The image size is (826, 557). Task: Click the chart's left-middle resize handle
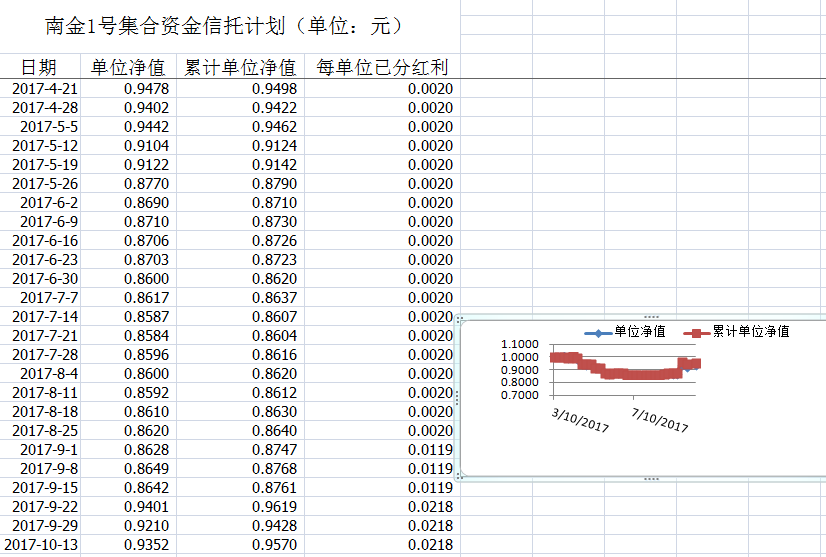point(457,398)
